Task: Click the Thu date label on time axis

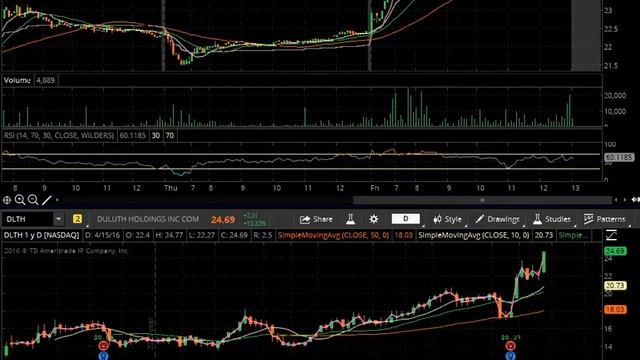Action: tap(171, 188)
